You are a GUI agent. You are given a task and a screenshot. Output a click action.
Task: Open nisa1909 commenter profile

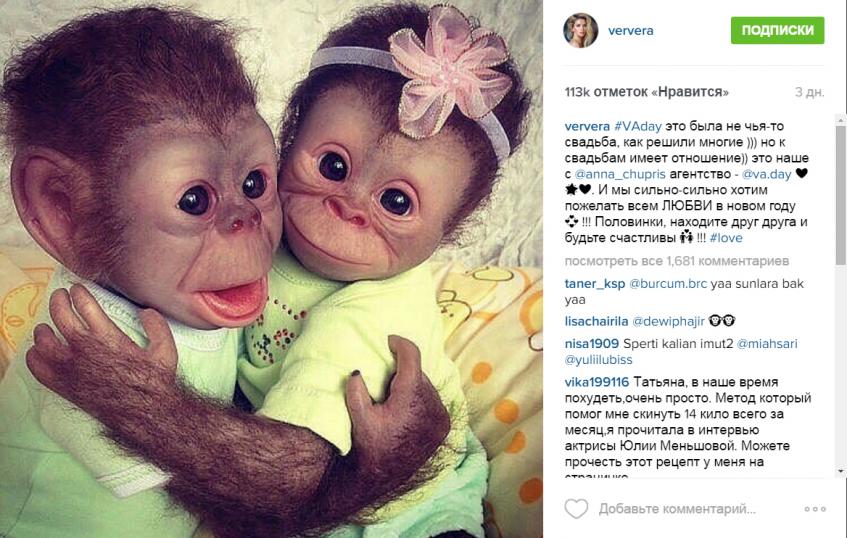591,344
